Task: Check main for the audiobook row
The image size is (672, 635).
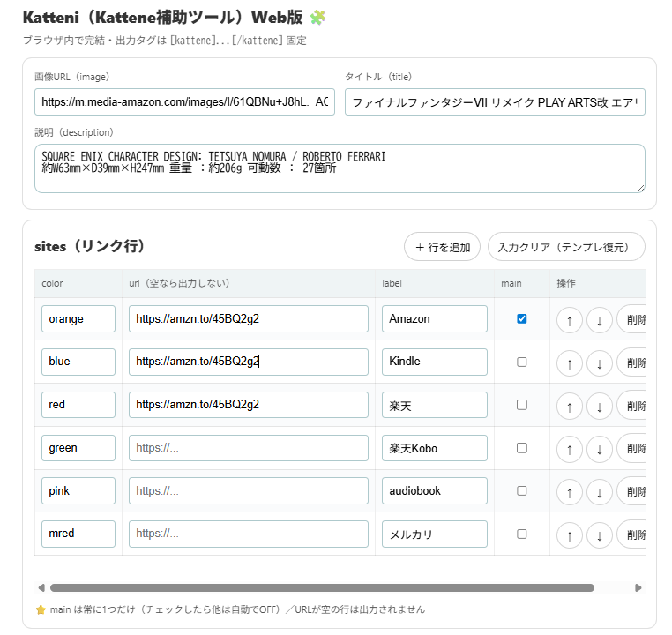Action: pyautogui.click(x=521, y=490)
